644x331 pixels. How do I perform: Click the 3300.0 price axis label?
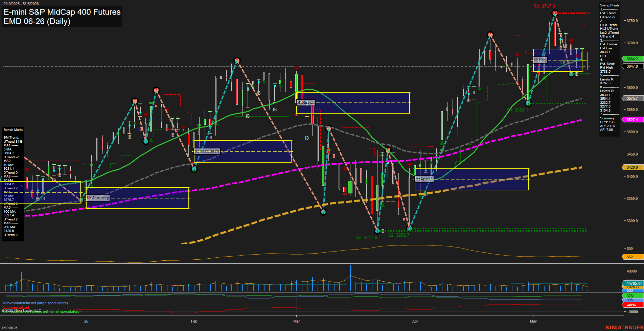tap(632, 221)
